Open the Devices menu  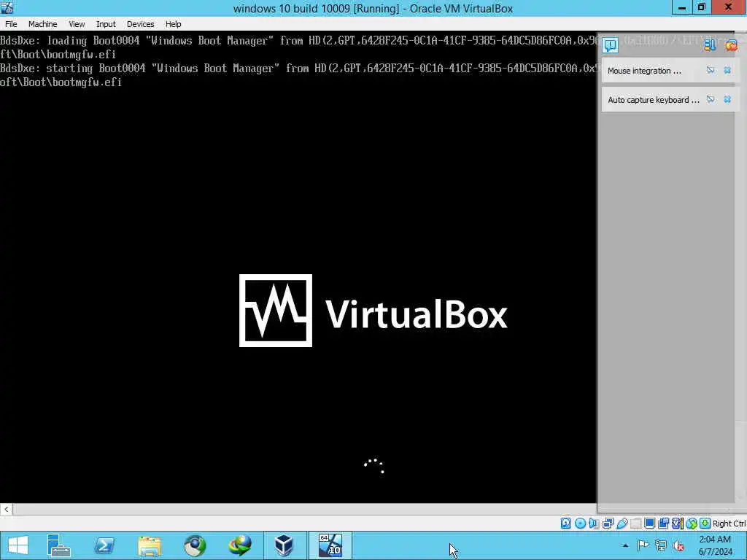pyautogui.click(x=140, y=24)
